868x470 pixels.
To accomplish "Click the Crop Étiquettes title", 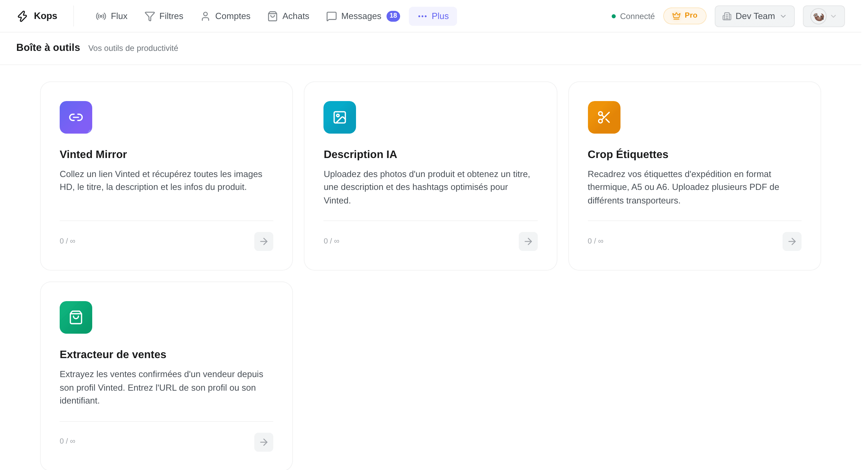I will pyautogui.click(x=628, y=154).
